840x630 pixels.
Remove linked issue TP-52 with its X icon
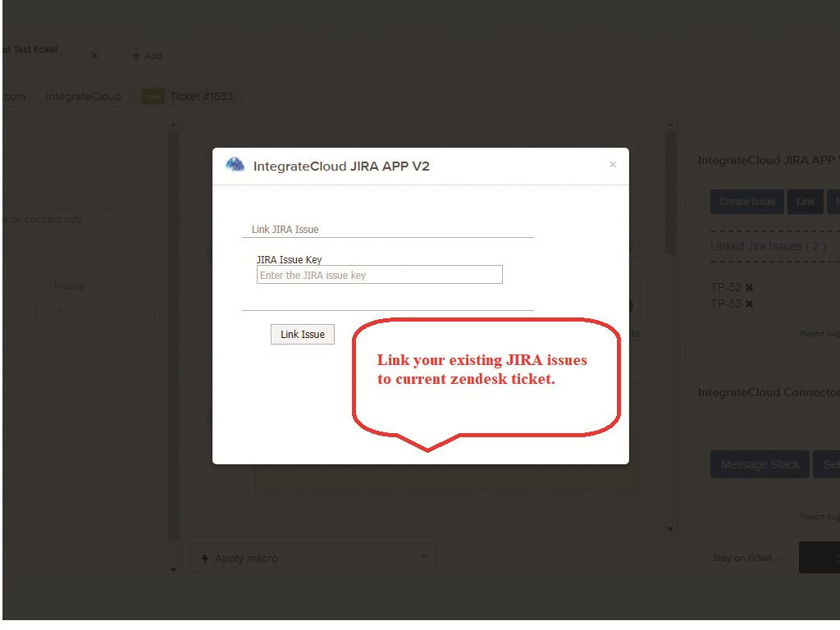point(749,288)
